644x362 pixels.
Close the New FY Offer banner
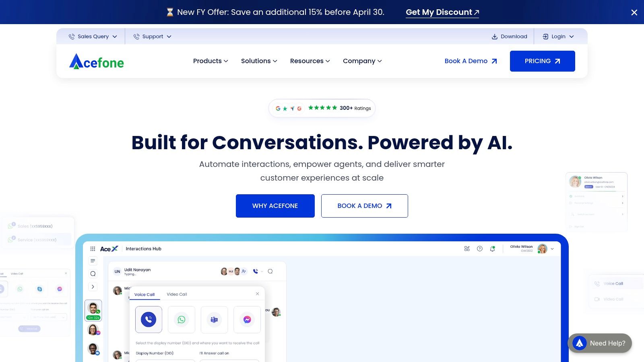634,12
